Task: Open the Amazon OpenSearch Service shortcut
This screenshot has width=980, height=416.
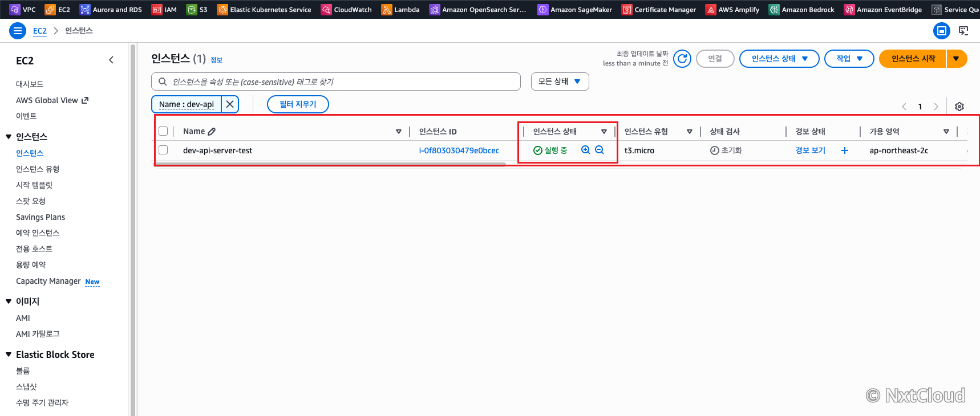Action: point(478,9)
